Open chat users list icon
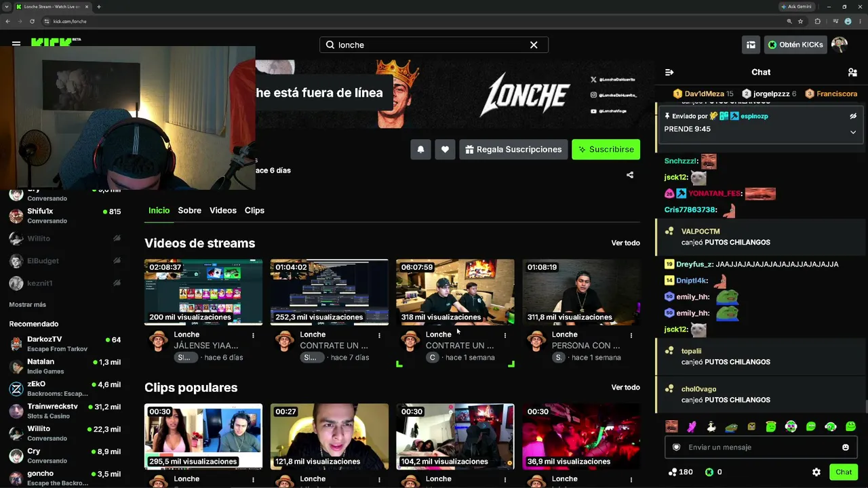Image resolution: width=868 pixels, height=488 pixels. point(852,72)
